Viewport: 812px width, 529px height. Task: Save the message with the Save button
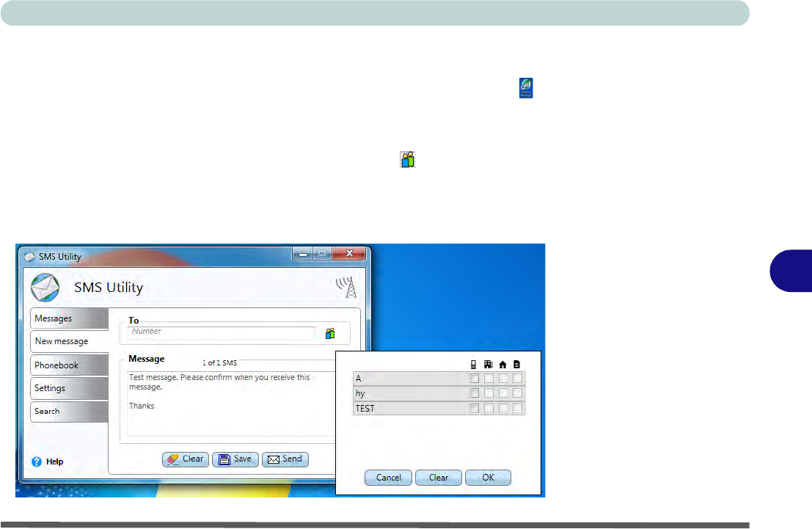235,459
